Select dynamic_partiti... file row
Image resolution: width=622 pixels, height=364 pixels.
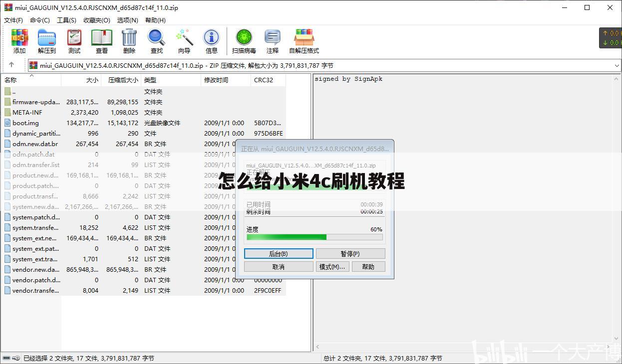[143, 133]
